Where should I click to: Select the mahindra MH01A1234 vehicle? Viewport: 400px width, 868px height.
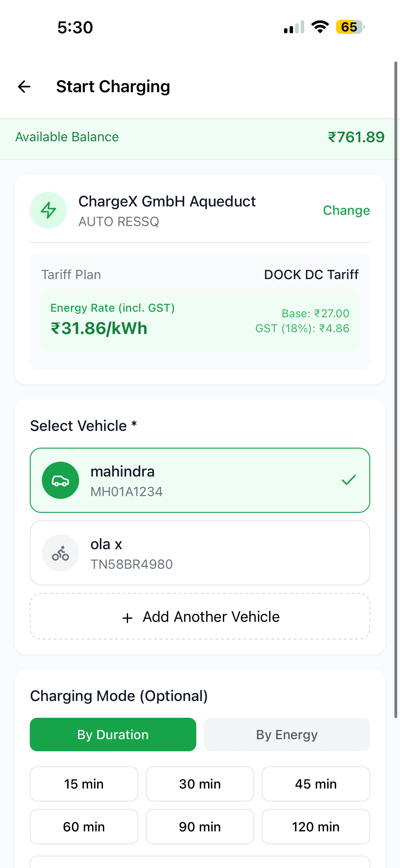[200, 480]
